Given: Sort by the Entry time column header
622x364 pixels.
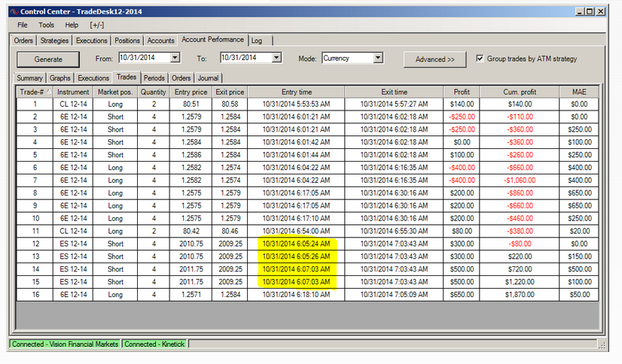Looking at the screenshot, I should coord(297,92).
